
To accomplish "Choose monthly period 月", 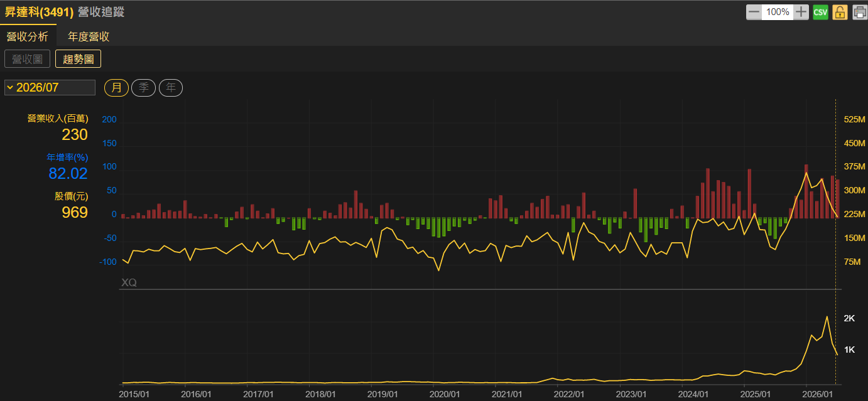I will click(116, 88).
